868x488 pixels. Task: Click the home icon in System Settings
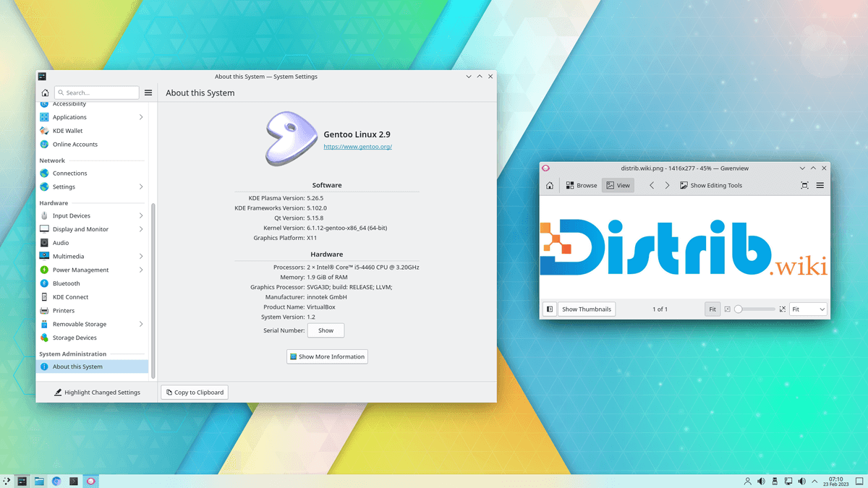[45, 93]
